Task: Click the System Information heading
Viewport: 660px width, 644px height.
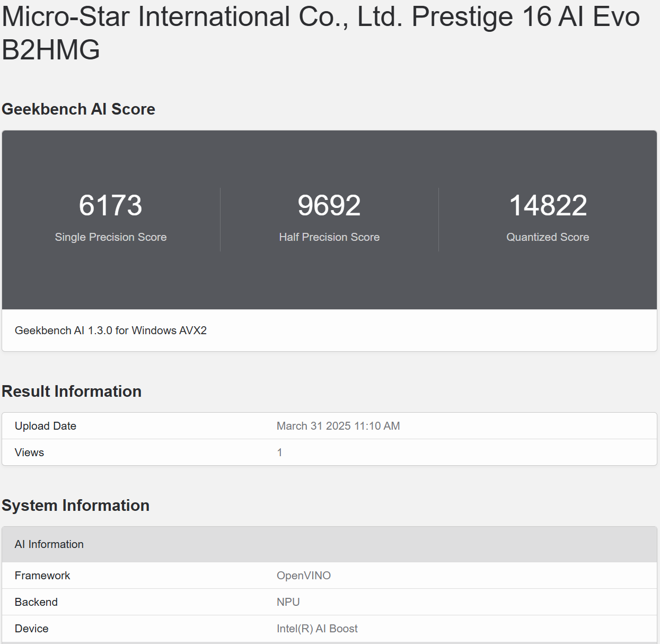Action: [75, 505]
